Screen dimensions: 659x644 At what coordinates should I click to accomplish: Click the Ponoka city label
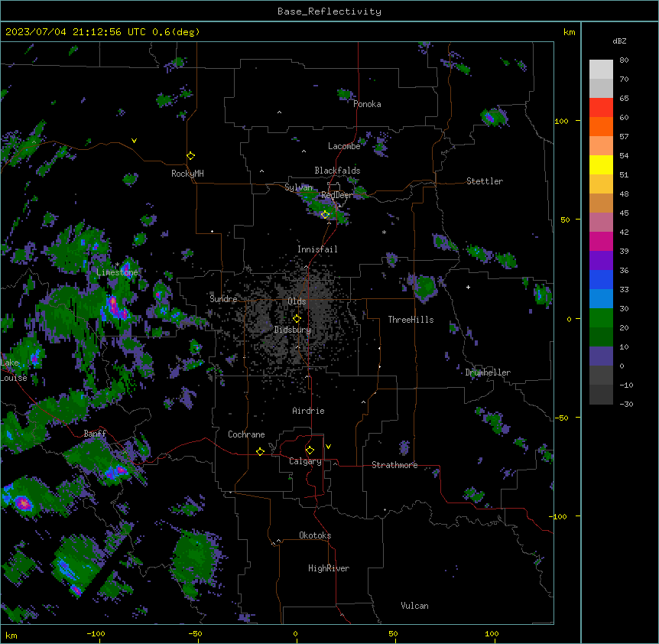367,104
